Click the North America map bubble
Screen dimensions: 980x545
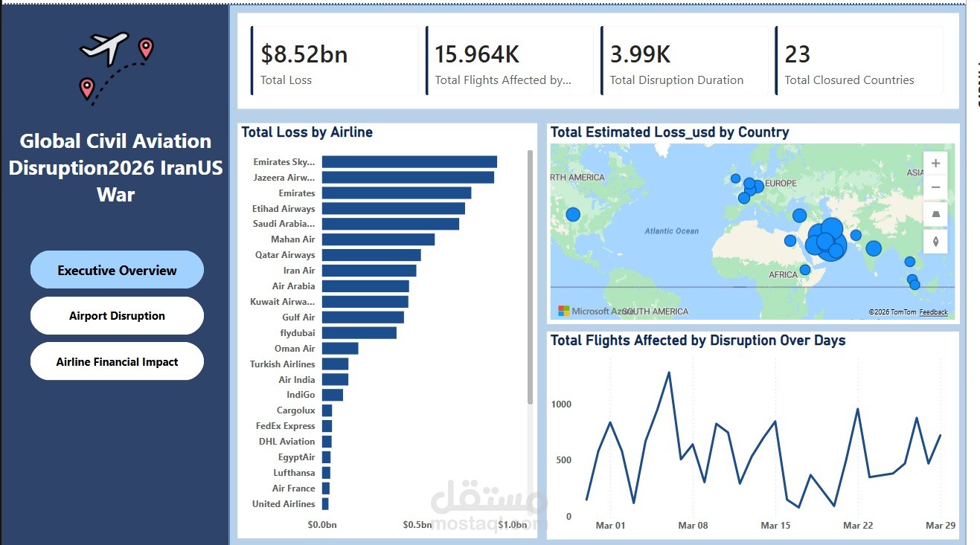(572, 214)
